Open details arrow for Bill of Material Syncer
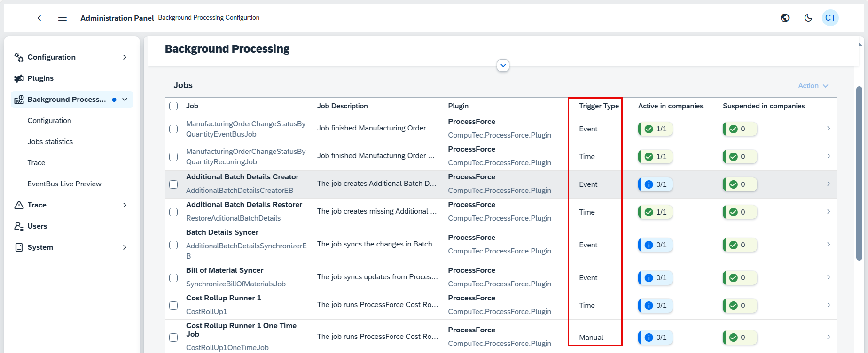868x353 pixels. point(828,277)
